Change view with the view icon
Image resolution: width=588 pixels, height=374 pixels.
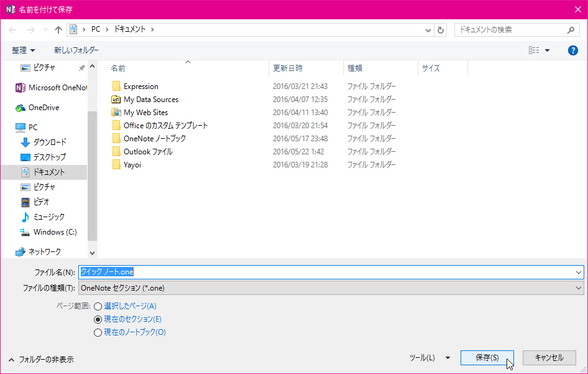click(534, 50)
